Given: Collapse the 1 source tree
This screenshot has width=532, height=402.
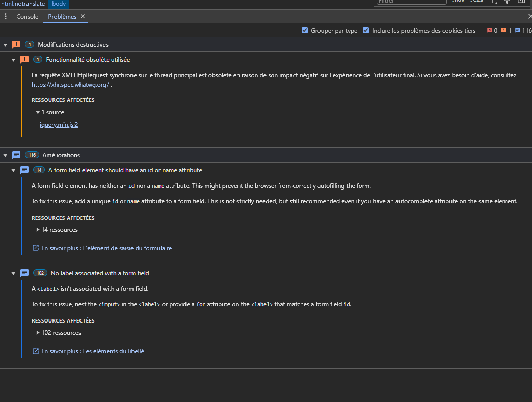Looking at the screenshot, I should 38,112.
